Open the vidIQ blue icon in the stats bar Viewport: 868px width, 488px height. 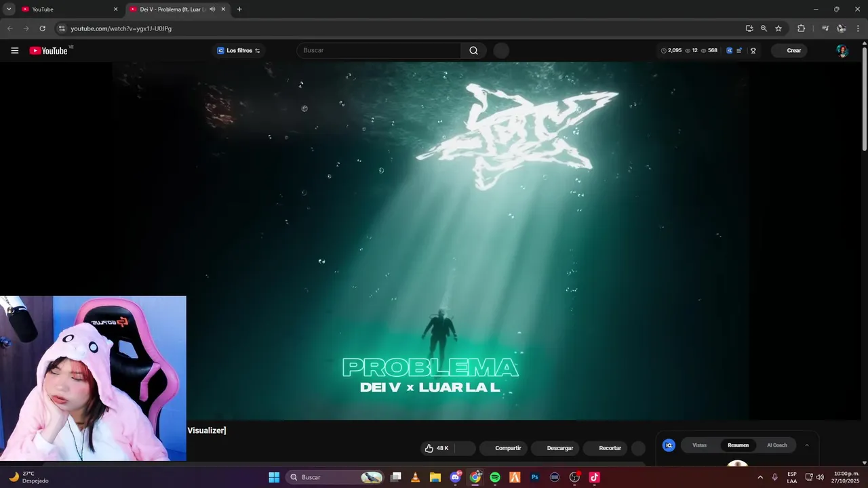click(x=729, y=51)
